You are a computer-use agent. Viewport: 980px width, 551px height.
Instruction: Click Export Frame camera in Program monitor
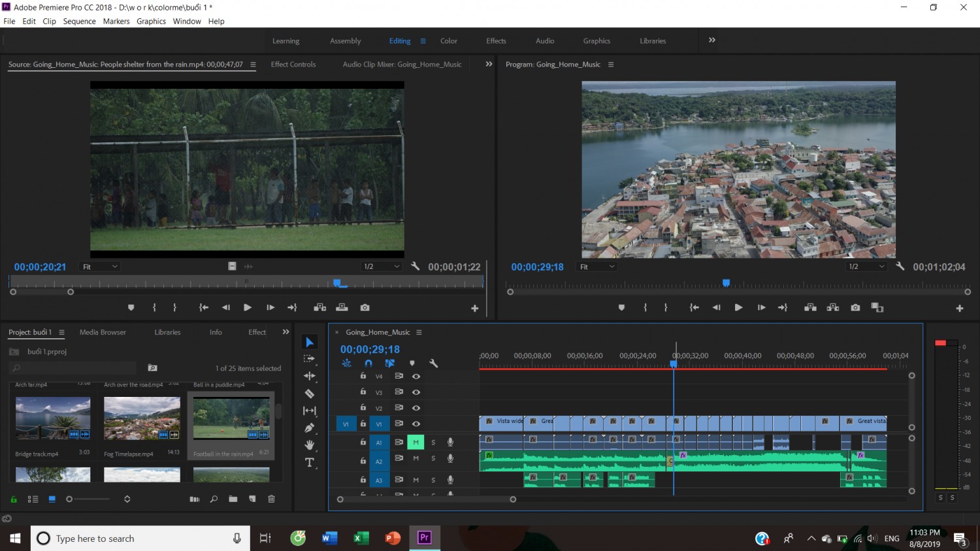[x=855, y=307]
